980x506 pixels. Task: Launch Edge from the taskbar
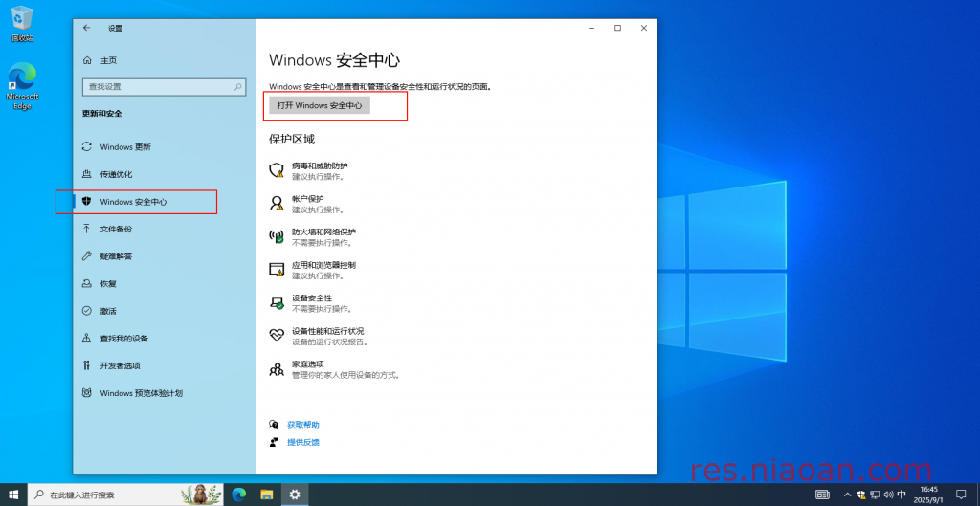(x=238, y=495)
